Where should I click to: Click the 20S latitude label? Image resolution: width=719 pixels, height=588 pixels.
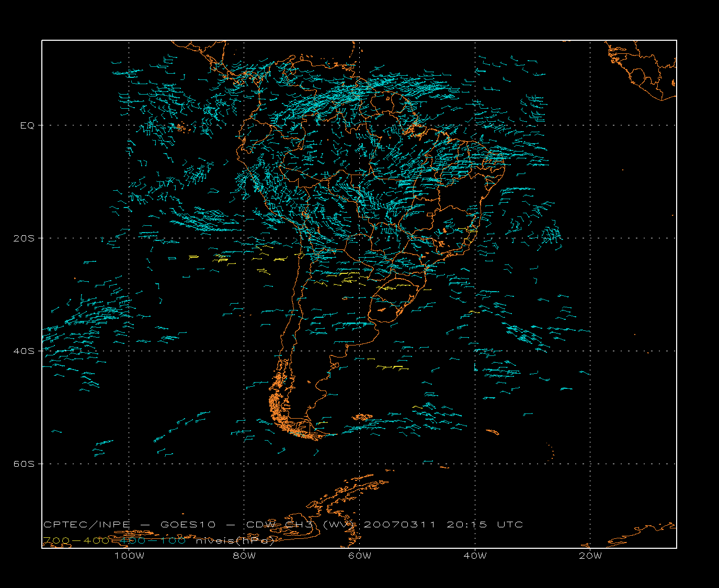(24, 238)
